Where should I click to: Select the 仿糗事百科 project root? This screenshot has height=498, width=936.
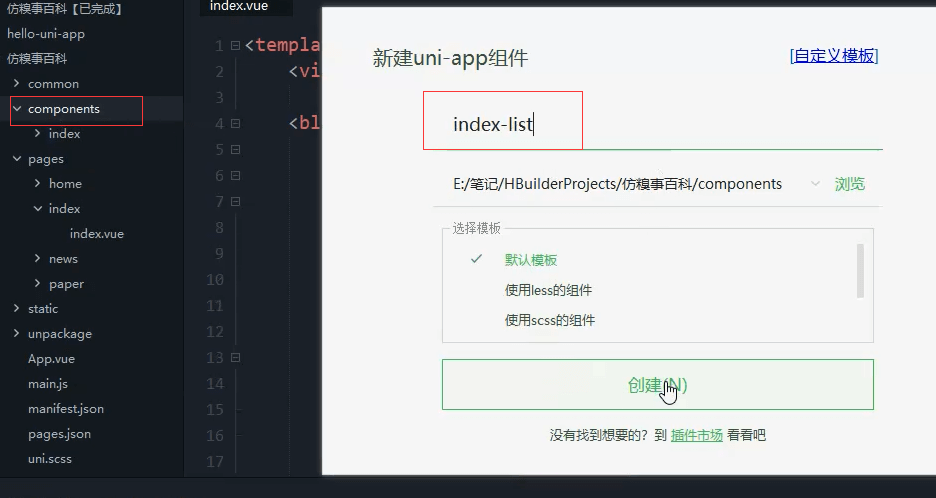[37, 59]
